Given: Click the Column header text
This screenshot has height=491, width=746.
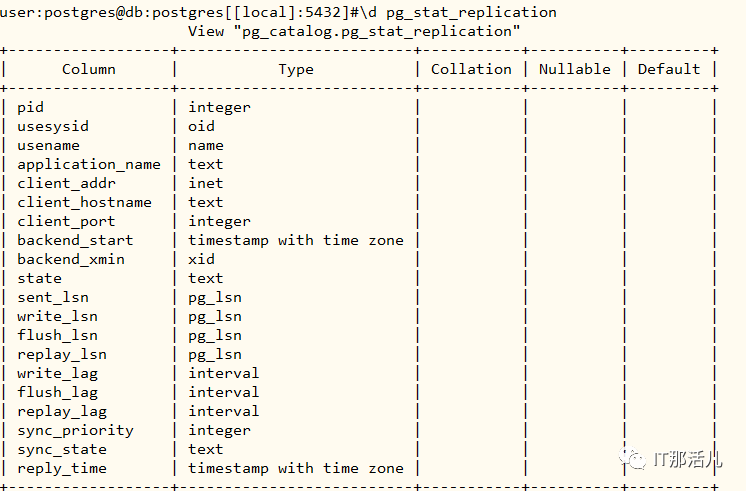Looking at the screenshot, I should pyautogui.click(x=89, y=69).
